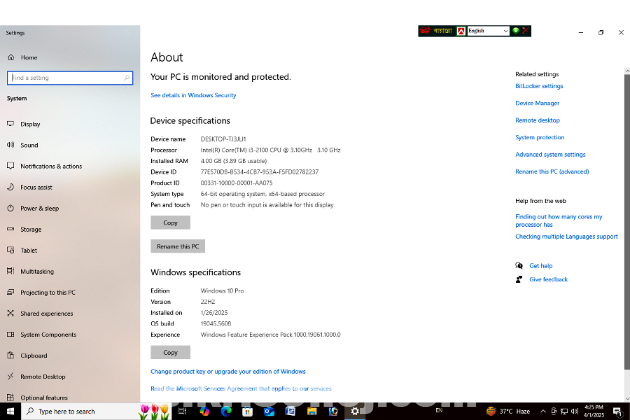
Task: Open Outlook from taskbar
Action: coord(269,411)
